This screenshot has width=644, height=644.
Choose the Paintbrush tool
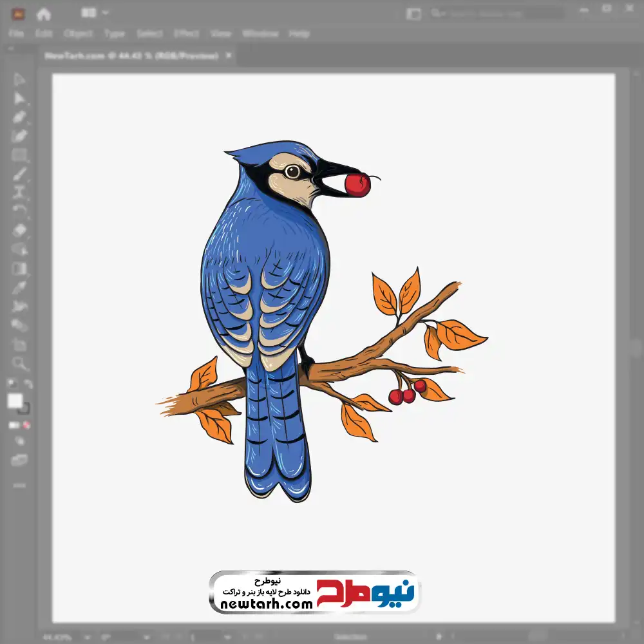(x=19, y=174)
